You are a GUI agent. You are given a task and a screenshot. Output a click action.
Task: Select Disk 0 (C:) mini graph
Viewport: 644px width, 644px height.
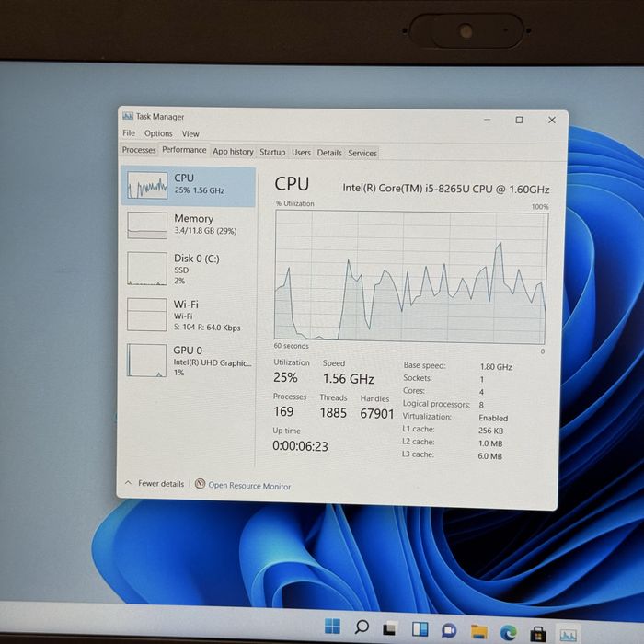(147, 269)
